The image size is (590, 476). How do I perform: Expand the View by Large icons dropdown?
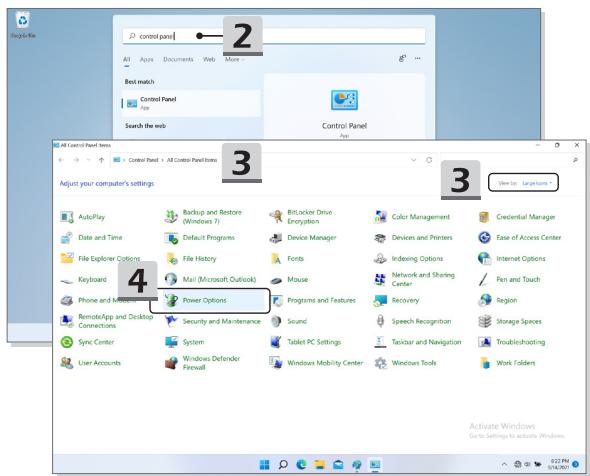pos(537,183)
